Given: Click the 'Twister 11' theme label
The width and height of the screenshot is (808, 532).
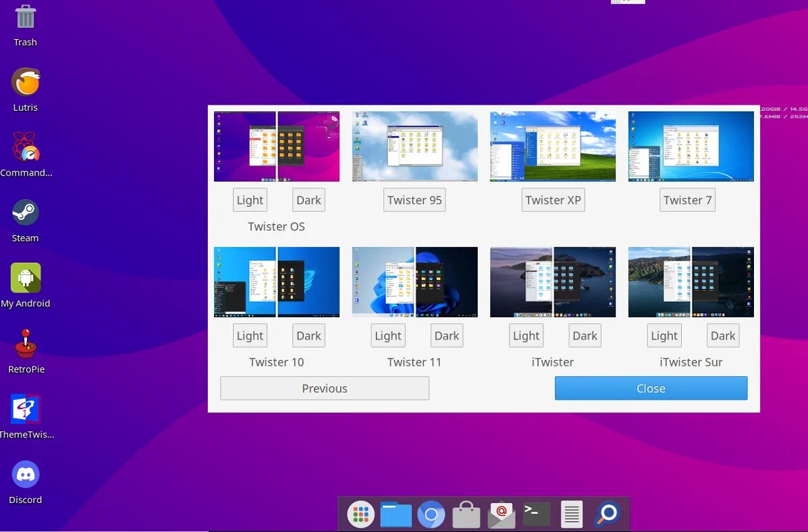Looking at the screenshot, I should pos(414,362).
